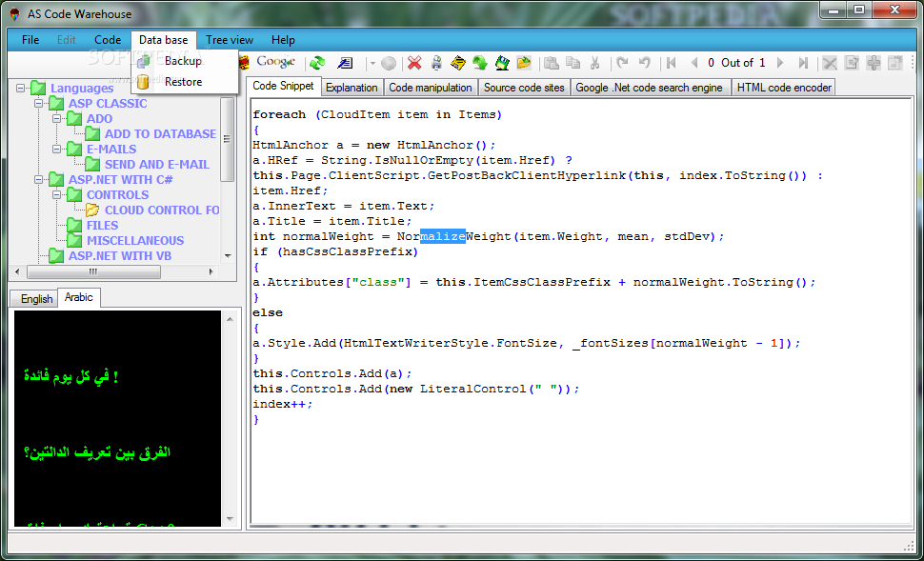Image resolution: width=924 pixels, height=561 pixels.
Task: Click the paste clipboard icon
Action: tap(552, 63)
